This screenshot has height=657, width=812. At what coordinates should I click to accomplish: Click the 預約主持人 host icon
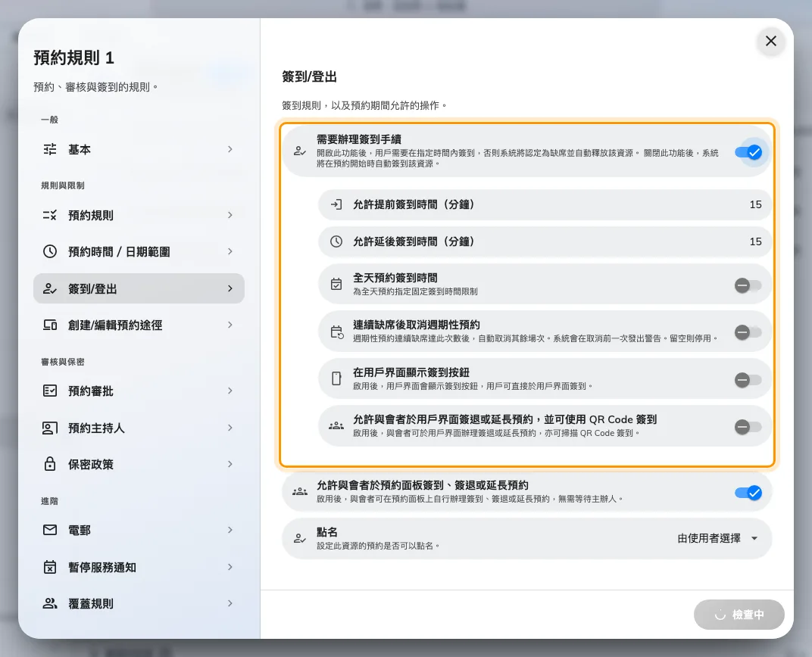coord(50,428)
